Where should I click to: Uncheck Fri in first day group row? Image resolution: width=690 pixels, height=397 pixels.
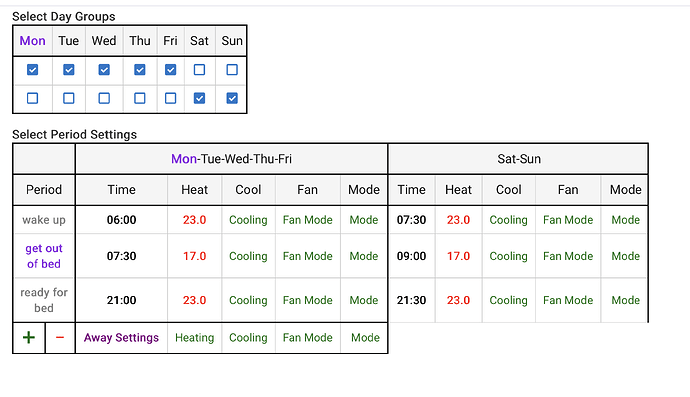(x=170, y=70)
